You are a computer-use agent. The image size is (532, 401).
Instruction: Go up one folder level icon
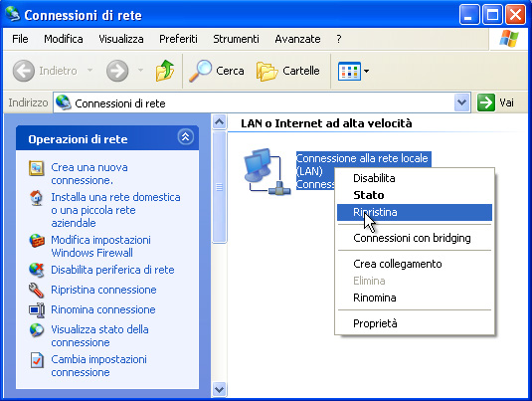pos(165,71)
